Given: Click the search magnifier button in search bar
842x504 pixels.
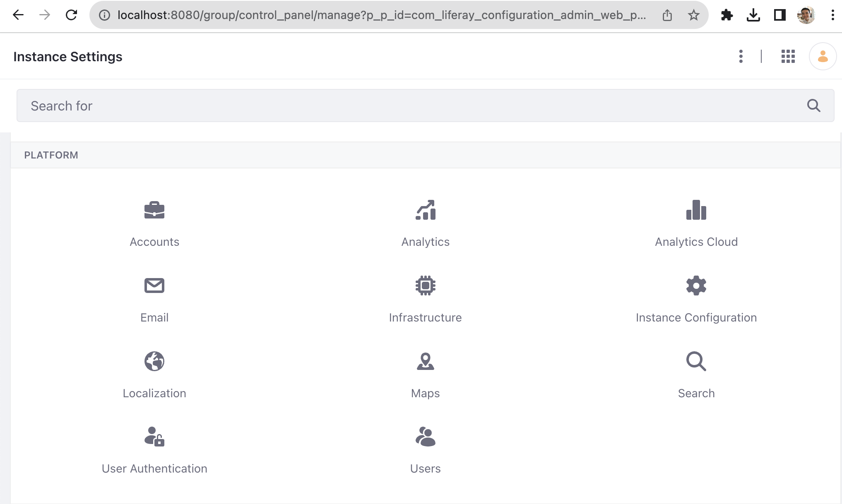Looking at the screenshot, I should click(x=813, y=106).
